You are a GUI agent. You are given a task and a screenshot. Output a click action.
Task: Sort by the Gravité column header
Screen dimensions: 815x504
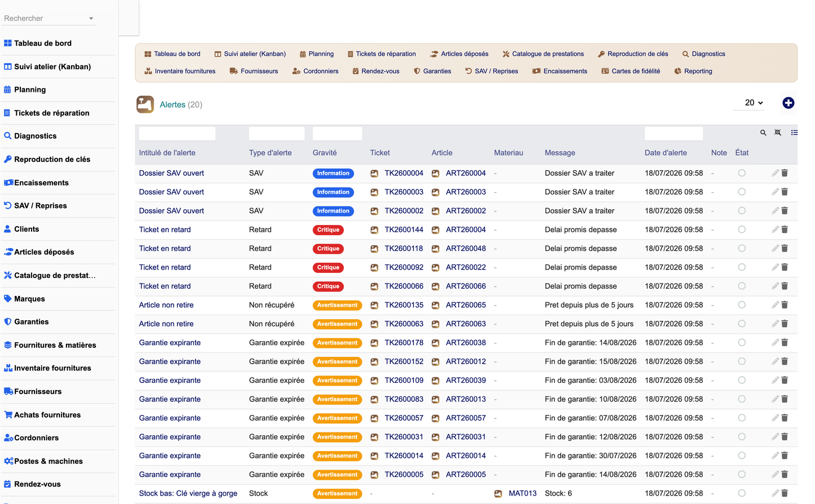pyautogui.click(x=325, y=153)
